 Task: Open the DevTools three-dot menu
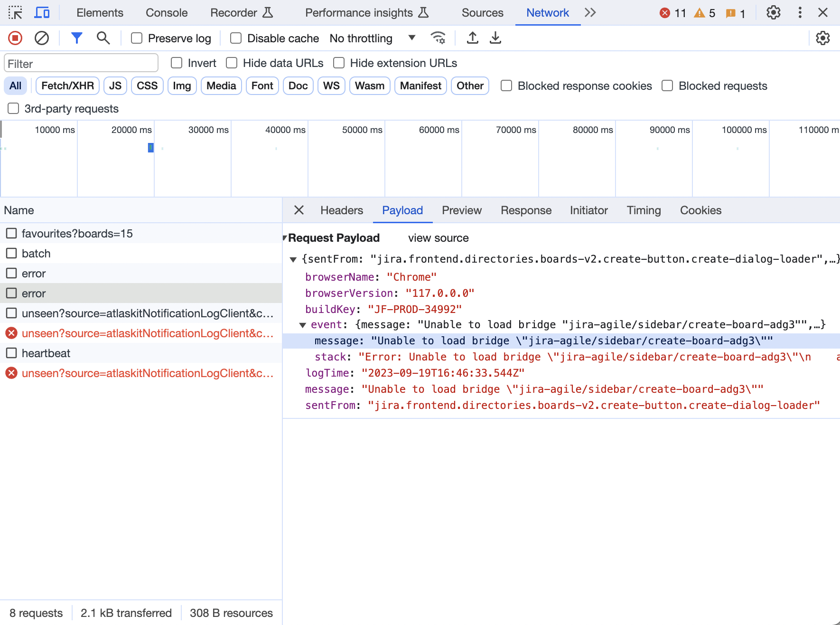800,13
